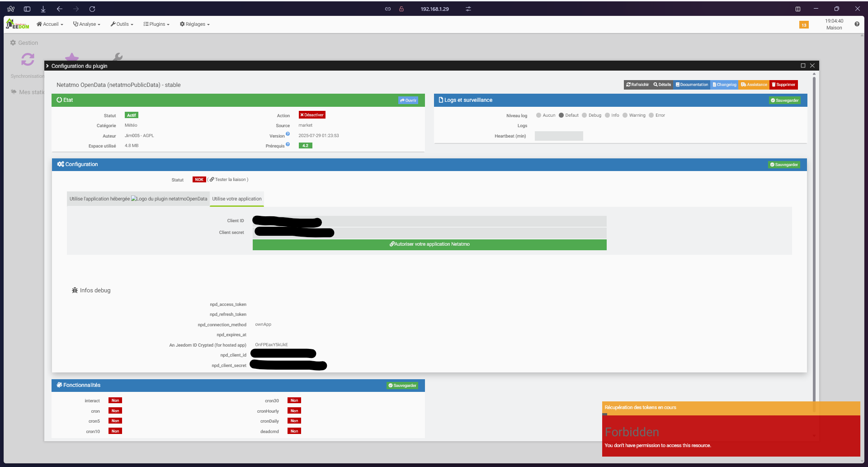Click the Non badge next to deadcmd
This screenshot has height=467, width=868.
(x=294, y=431)
